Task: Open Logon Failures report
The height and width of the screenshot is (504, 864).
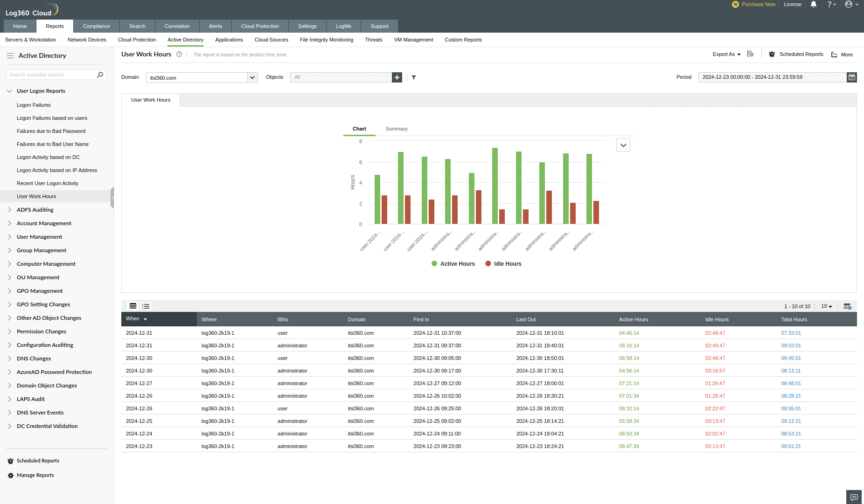Action: click(34, 105)
